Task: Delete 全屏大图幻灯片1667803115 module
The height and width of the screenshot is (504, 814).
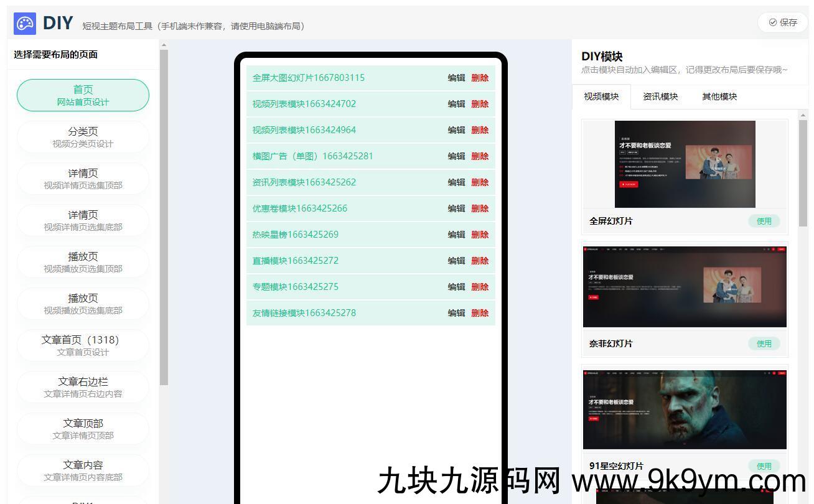Action: click(x=480, y=78)
